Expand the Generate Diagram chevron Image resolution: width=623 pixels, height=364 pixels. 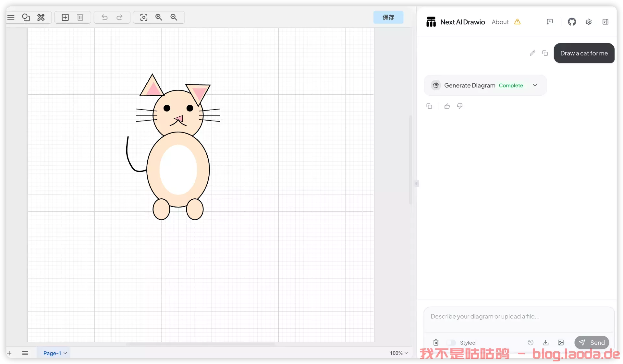pyautogui.click(x=535, y=85)
